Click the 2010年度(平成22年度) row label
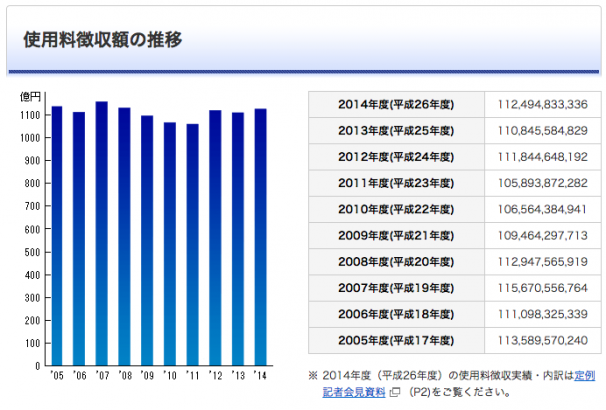The height and width of the screenshot is (410, 606). click(x=396, y=209)
